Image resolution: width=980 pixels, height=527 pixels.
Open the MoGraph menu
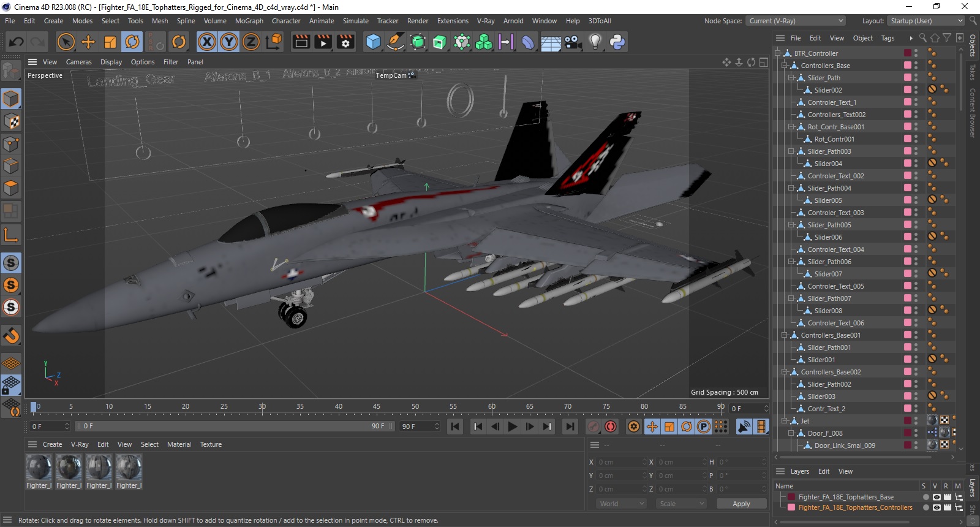pyautogui.click(x=249, y=21)
